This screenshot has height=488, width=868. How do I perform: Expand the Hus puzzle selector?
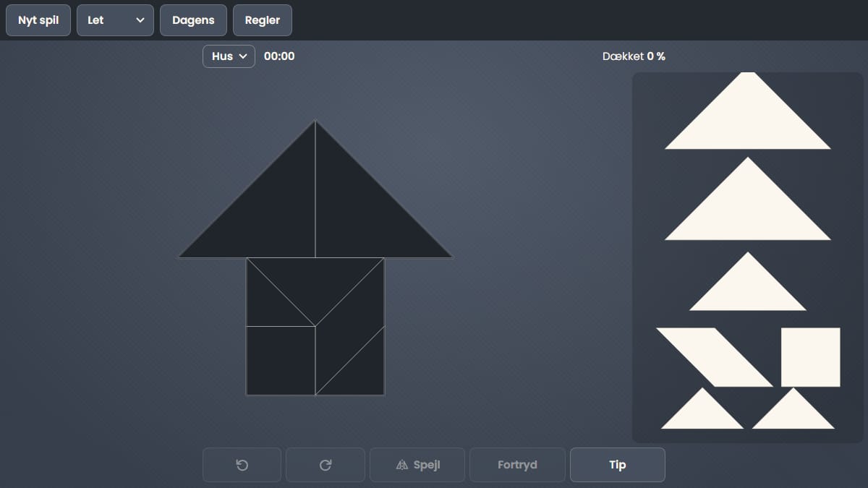(x=229, y=56)
